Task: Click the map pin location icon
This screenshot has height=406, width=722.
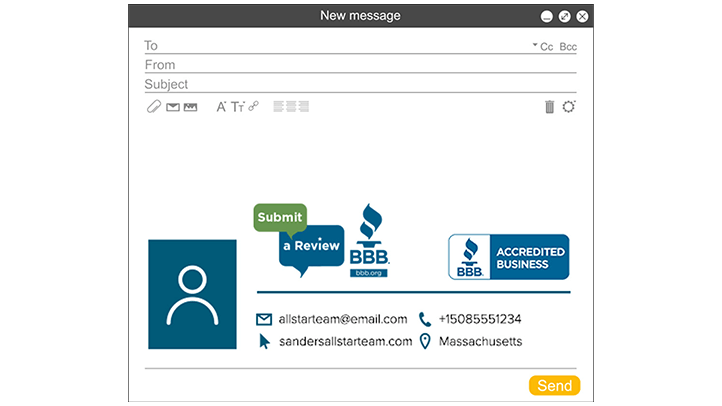Action: click(425, 342)
